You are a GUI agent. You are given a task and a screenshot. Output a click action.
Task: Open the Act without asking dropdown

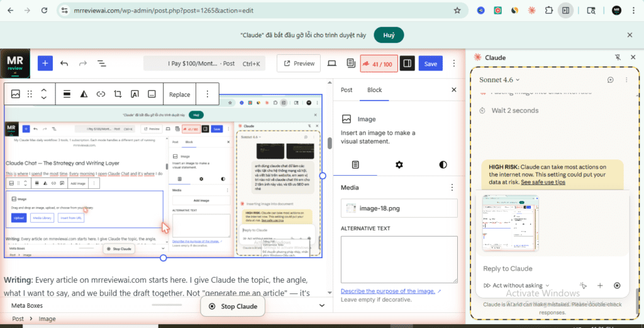[x=516, y=285]
